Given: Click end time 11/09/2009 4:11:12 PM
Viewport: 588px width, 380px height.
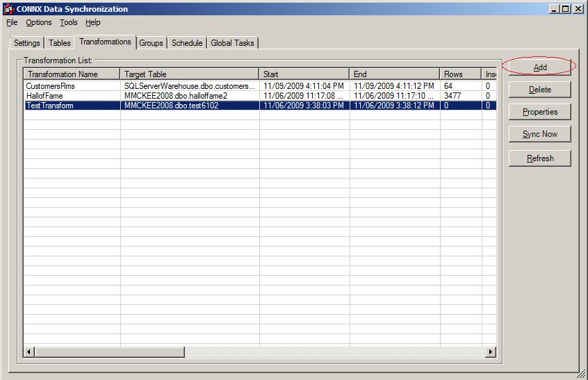Looking at the screenshot, I should [394, 86].
